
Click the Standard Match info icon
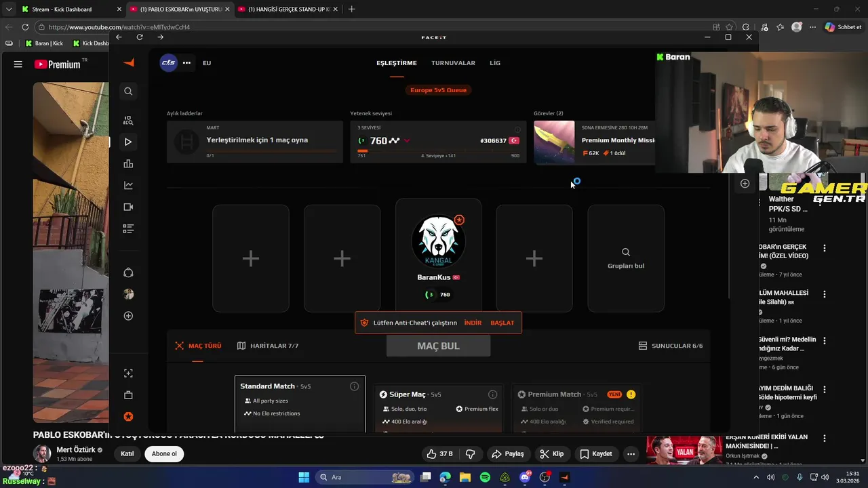(x=354, y=386)
